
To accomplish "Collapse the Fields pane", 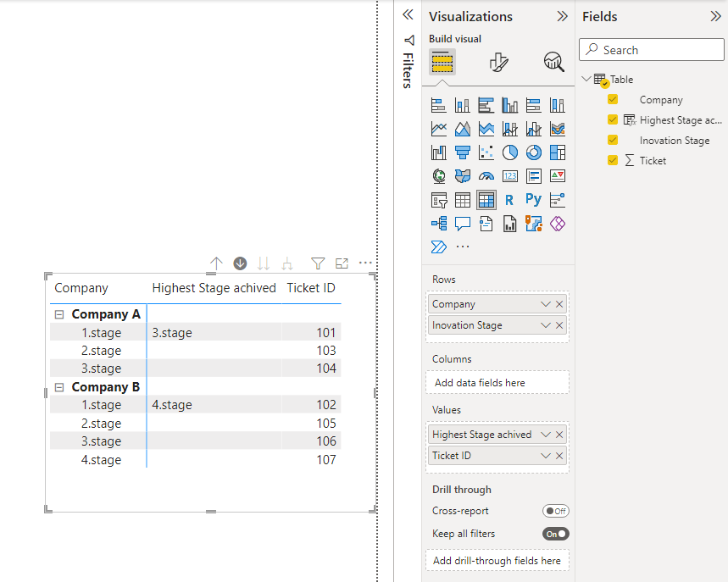I will (x=715, y=16).
